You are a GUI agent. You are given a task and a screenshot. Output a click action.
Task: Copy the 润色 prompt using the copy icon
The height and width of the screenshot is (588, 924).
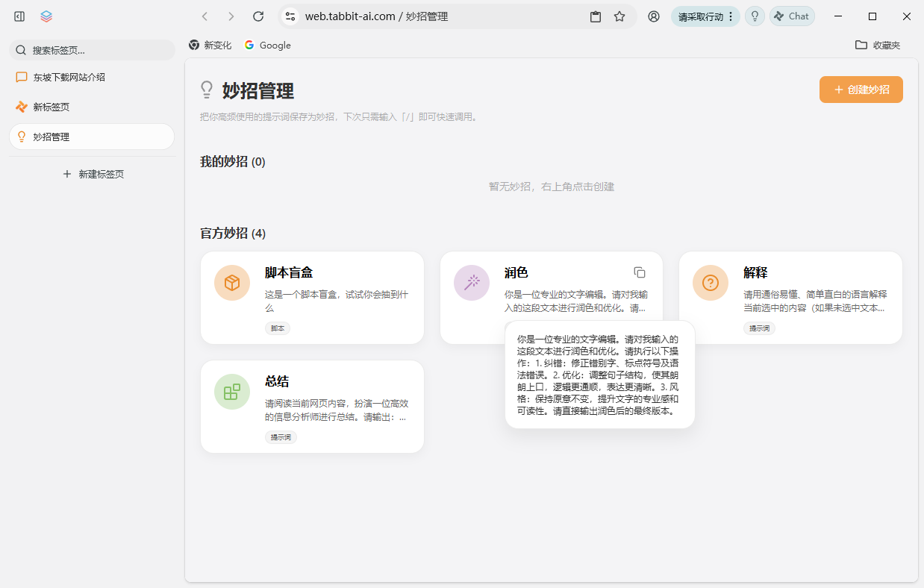(x=640, y=272)
